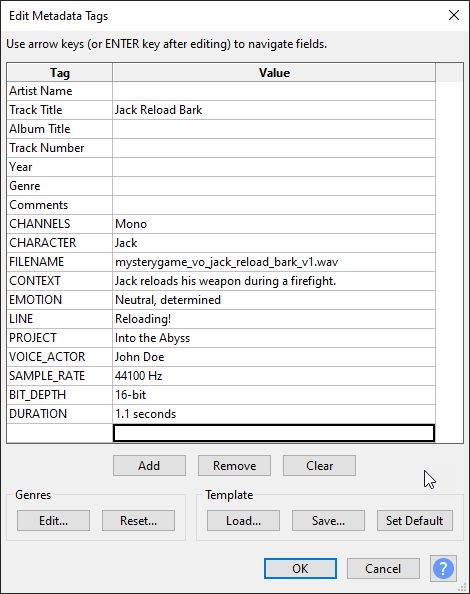Click the empty tag cell in last row
The height and width of the screenshot is (594, 470).
[59, 433]
